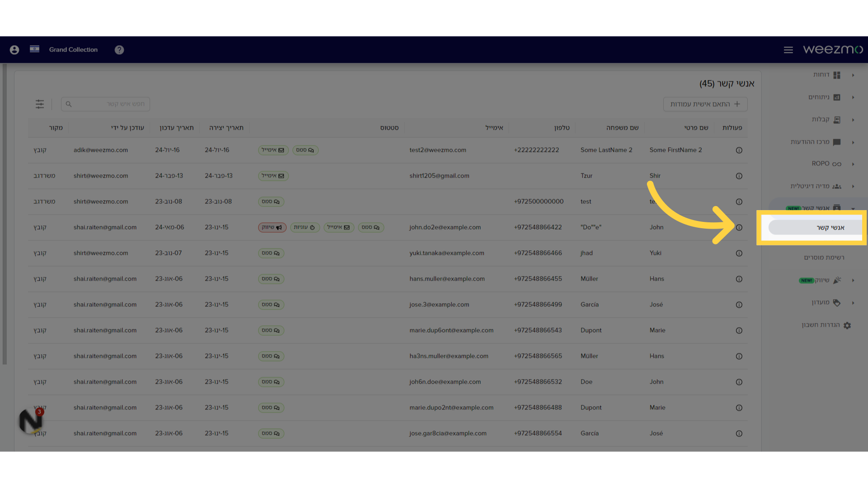Click the magnifier icon in contact search box
This screenshot has height=488, width=868.
[69, 104]
